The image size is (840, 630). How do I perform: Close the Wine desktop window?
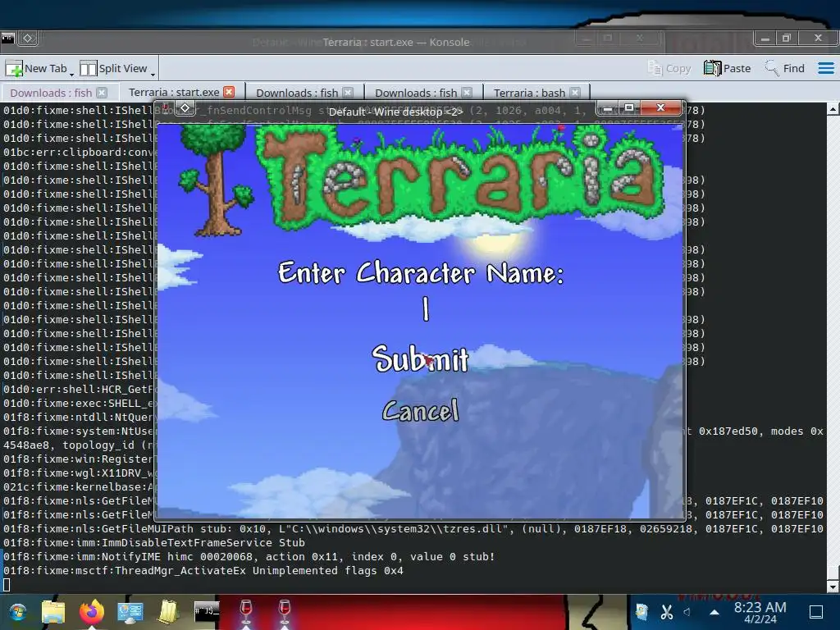point(660,108)
